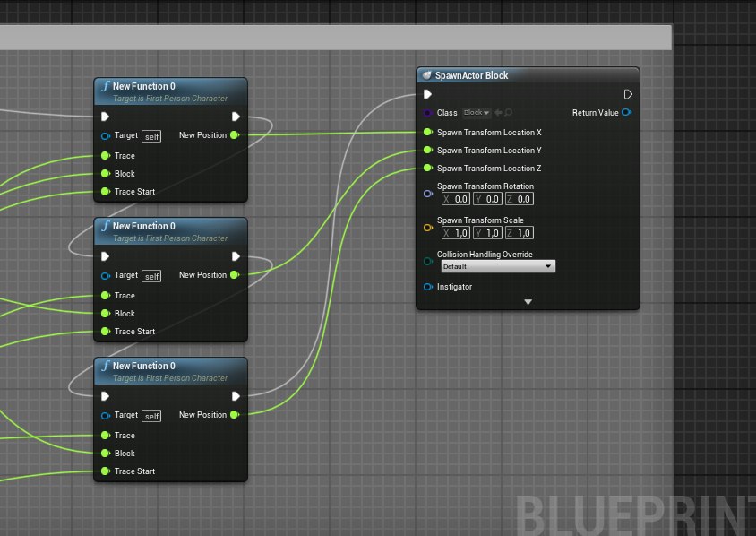Click New Position pin connected to Location Z
Screen dimensions: 756x536
point(235,415)
